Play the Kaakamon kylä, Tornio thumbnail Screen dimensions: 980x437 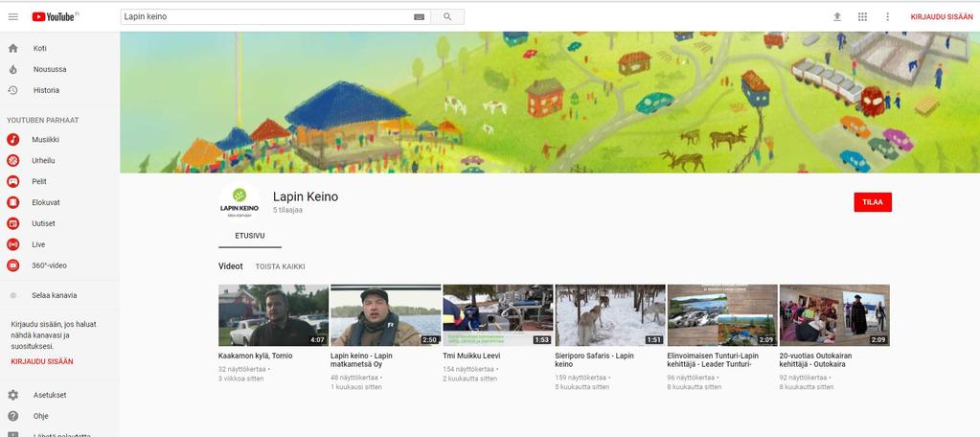click(x=273, y=315)
